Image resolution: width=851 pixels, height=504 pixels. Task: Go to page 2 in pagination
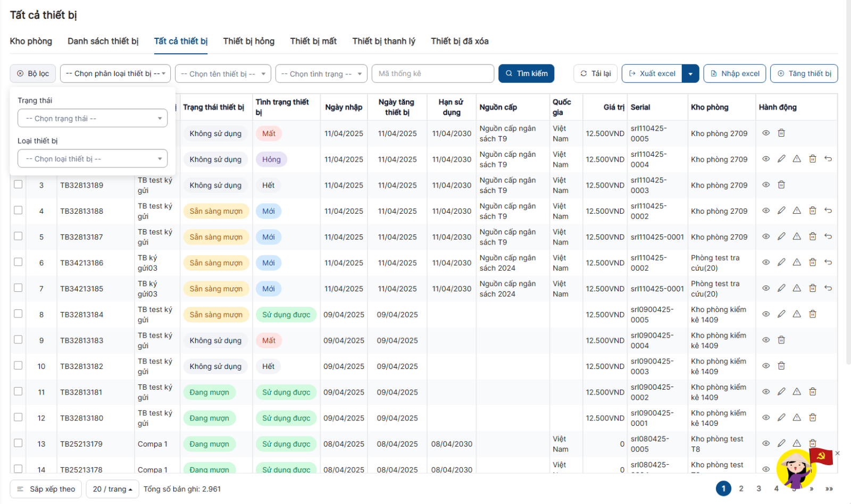741,489
